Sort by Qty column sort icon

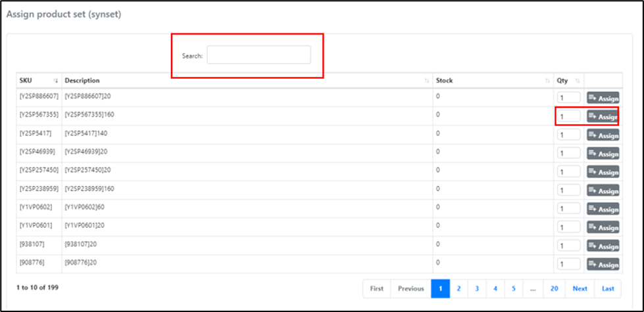[578, 81]
